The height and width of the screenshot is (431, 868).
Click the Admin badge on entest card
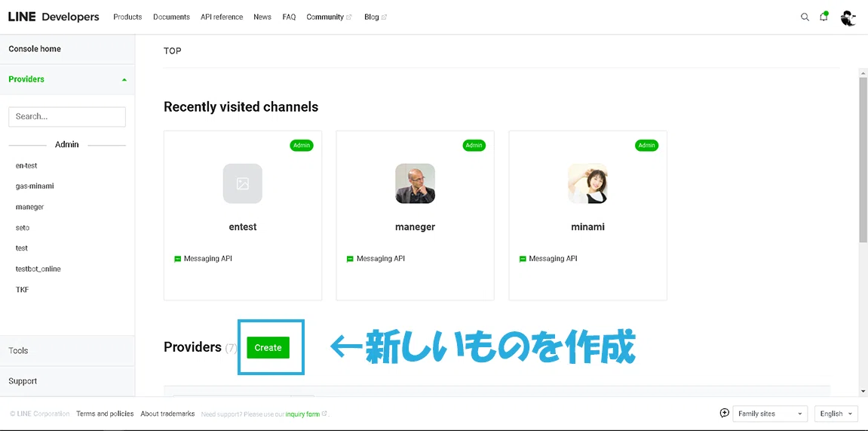tap(302, 145)
